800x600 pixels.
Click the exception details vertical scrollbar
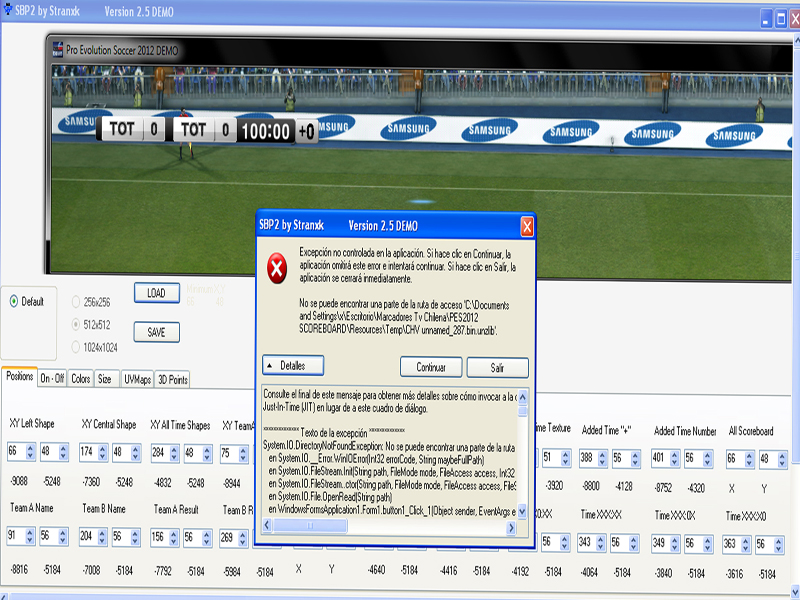(x=524, y=460)
